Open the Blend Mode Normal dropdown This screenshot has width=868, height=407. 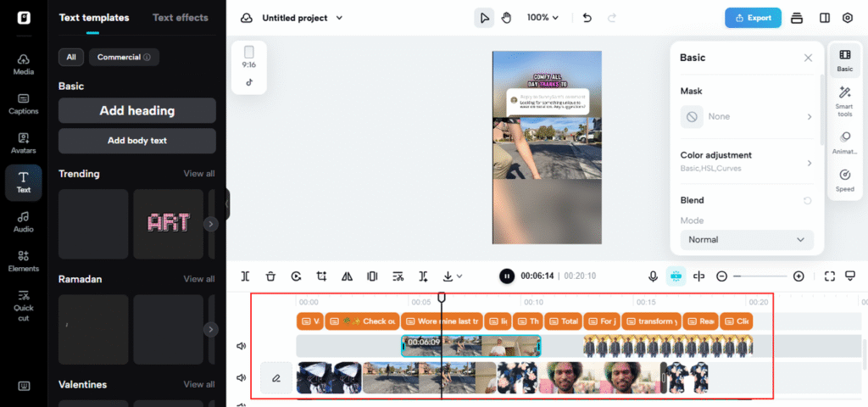(746, 240)
